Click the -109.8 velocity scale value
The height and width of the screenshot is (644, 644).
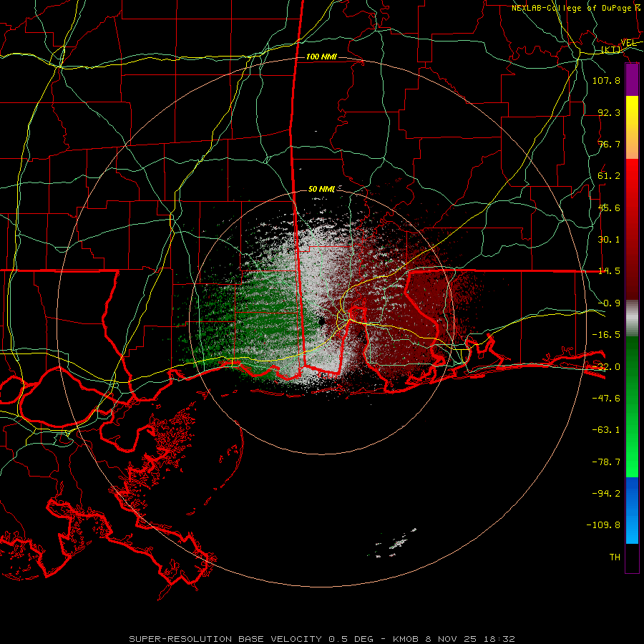click(x=603, y=525)
